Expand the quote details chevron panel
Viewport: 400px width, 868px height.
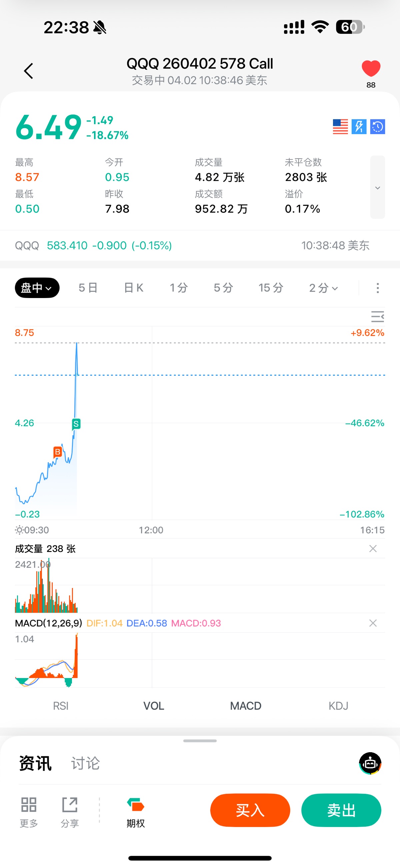(377, 187)
